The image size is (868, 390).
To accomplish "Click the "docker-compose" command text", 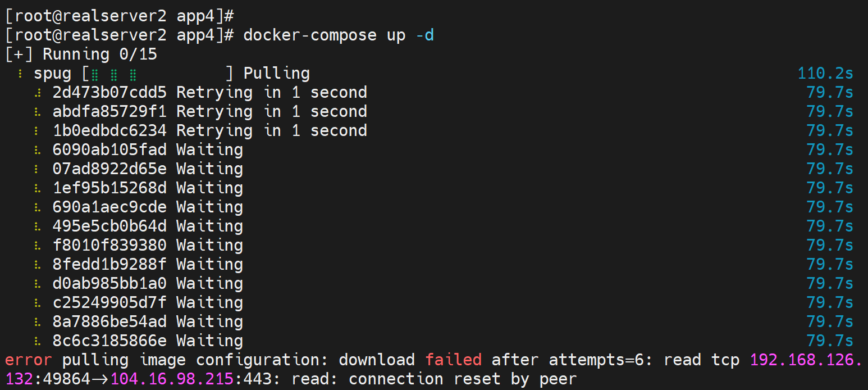I will pyautogui.click(x=310, y=35).
